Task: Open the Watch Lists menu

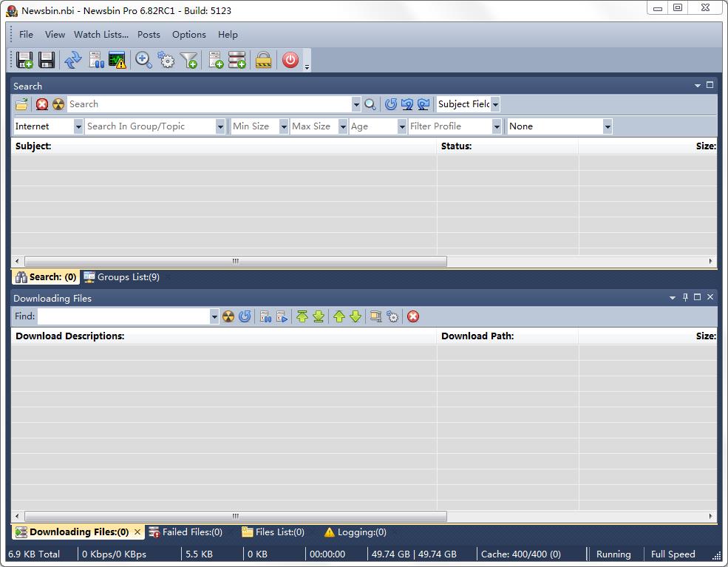Action: coord(101,34)
